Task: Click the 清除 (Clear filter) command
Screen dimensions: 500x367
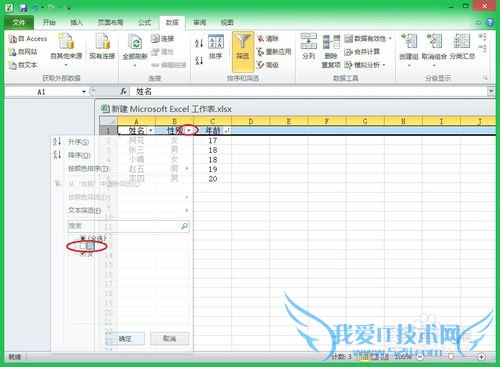Action: coord(268,39)
